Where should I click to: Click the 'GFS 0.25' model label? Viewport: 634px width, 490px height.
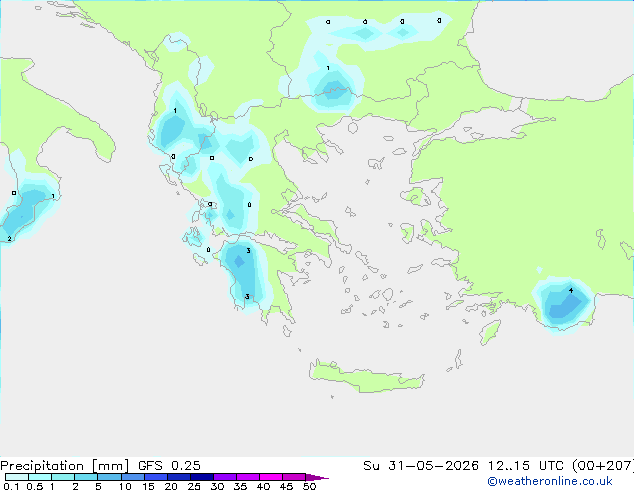169,465
